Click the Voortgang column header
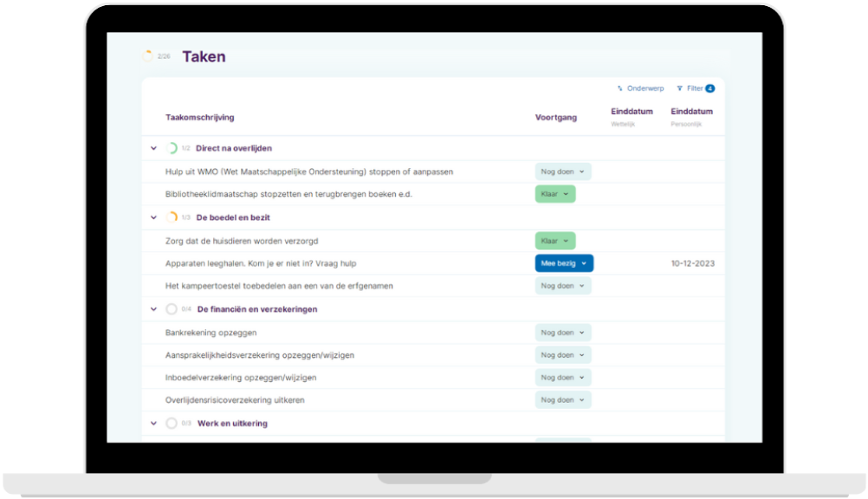This screenshot has height=499, width=868. pyautogui.click(x=555, y=118)
